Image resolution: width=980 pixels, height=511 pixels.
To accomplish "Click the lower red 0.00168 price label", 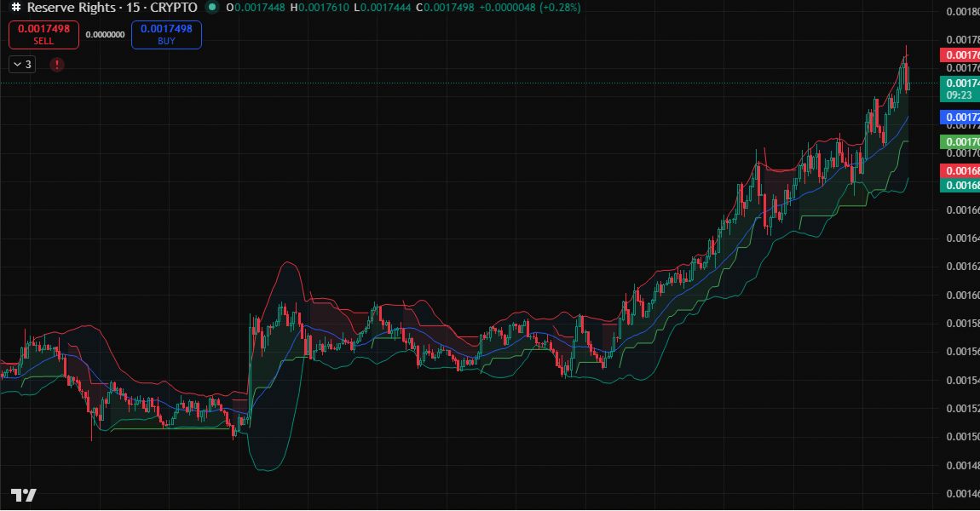I will click(960, 170).
